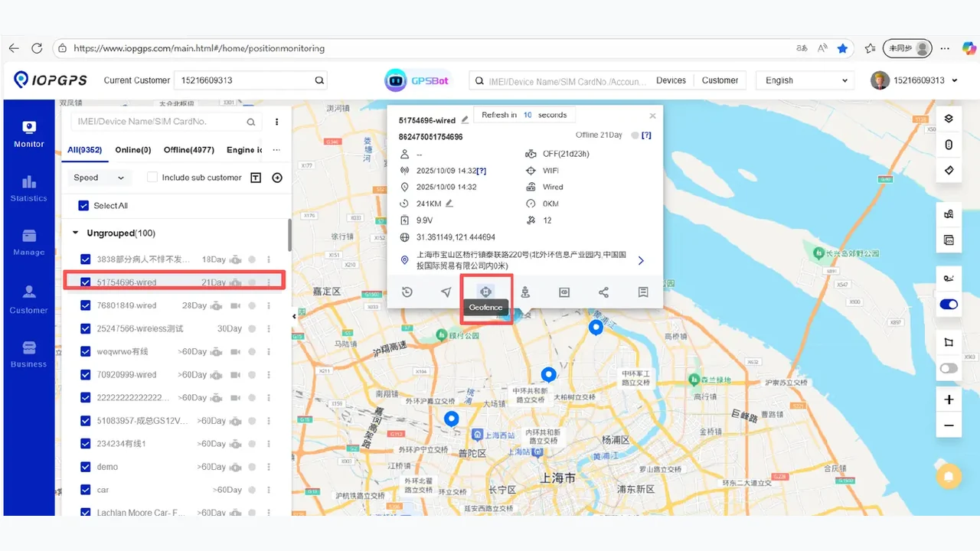Click the IOPGPS logo
This screenshot has height=551, width=980.
click(x=51, y=80)
